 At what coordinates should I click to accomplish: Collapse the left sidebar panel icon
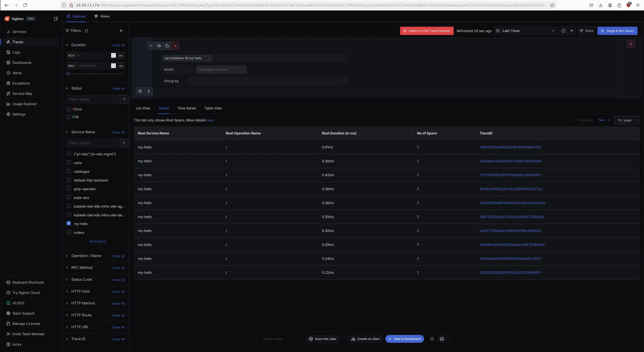[x=56, y=19]
